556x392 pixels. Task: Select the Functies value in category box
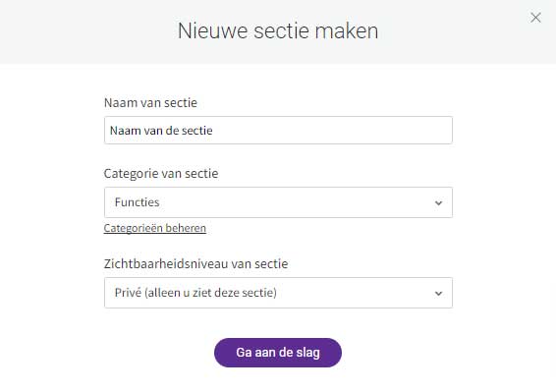click(x=138, y=202)
